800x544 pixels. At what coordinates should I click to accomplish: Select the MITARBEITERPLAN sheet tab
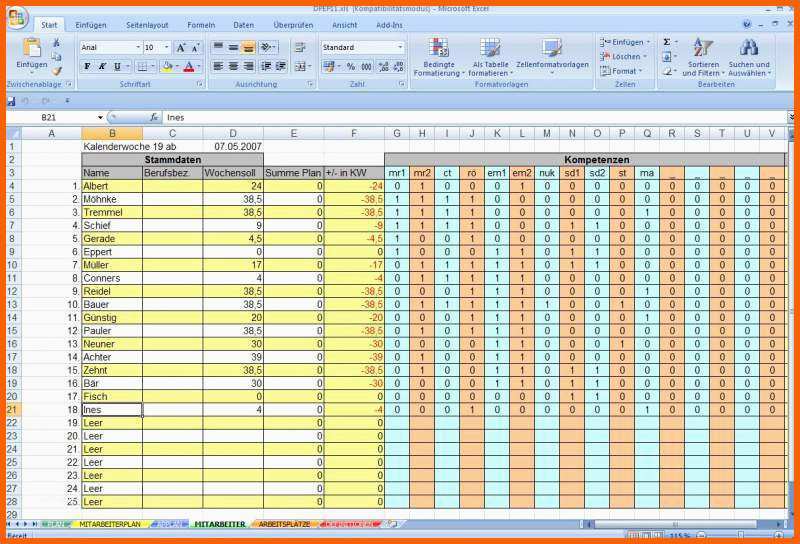coord(110,523)
